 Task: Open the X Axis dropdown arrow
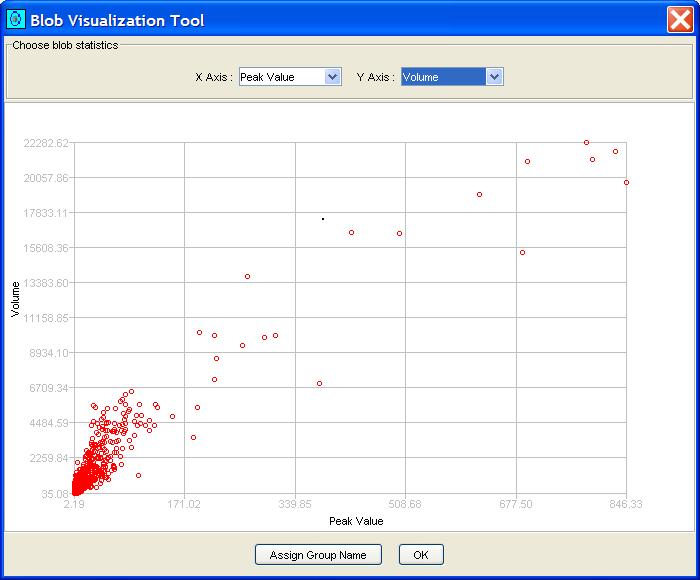click(x=333, y=77)
